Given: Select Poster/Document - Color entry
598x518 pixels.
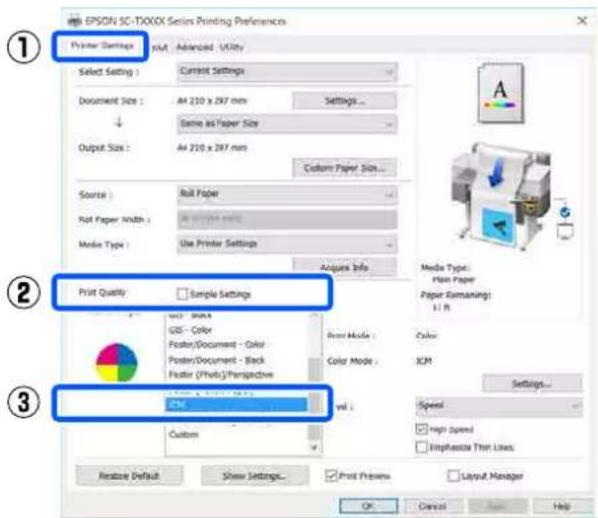Looking at the screenshot, I should [217, 344].
